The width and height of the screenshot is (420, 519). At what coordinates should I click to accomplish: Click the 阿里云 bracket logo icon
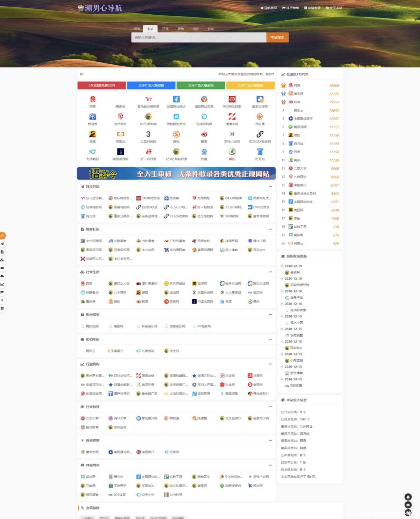tap(121, 134)
